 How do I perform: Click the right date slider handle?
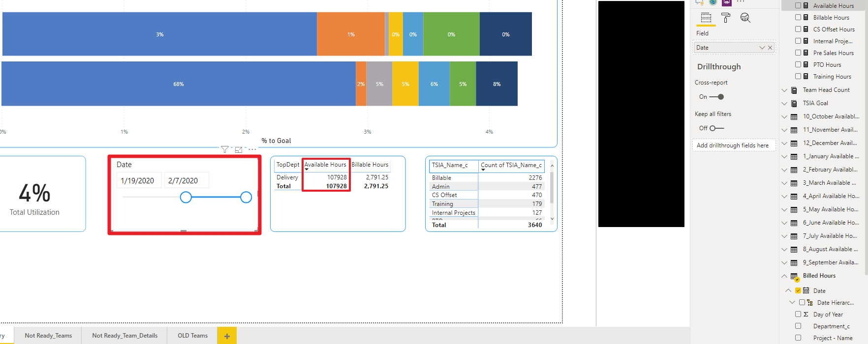point(246,197)
